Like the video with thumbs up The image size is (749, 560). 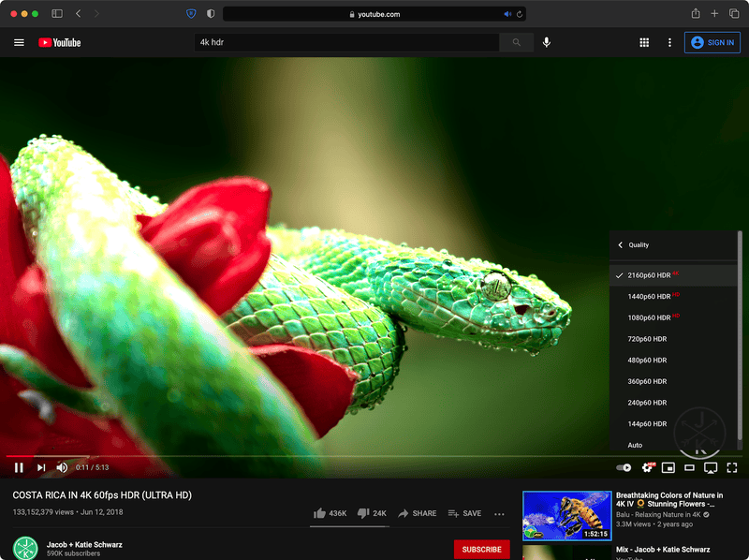point(330,513)
